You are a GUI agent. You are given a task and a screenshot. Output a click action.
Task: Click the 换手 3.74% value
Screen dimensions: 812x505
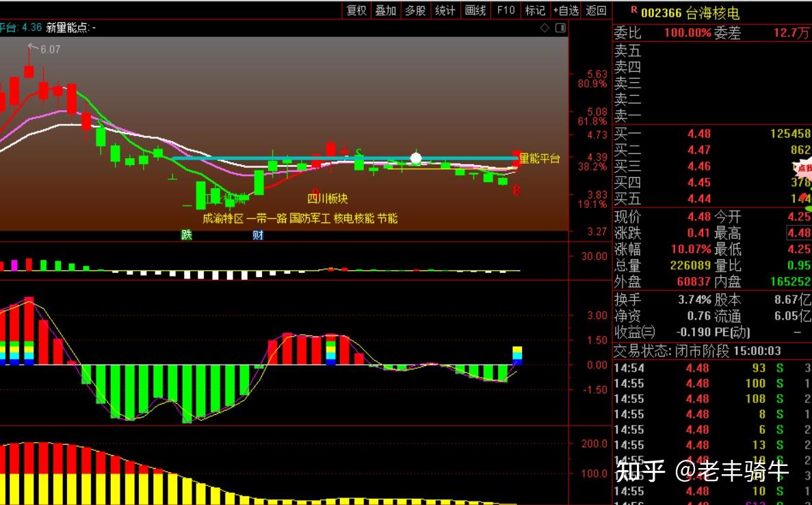click(695, 300)
